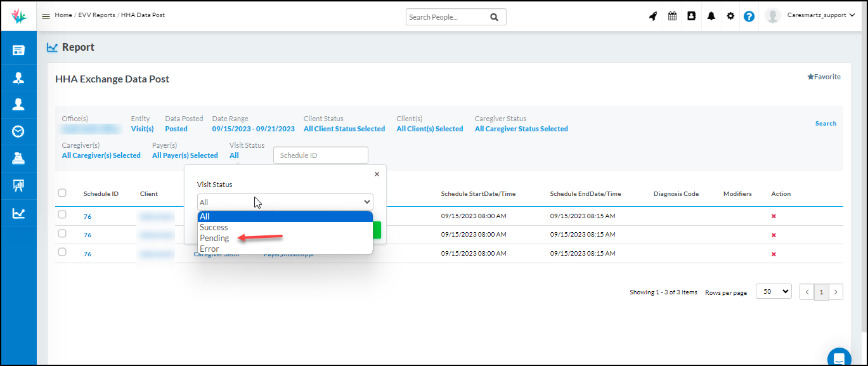The height and width of the screenshot is (366, 868).
Task: Tick the checkbox for the first schedule row
Action: [62, 215]
